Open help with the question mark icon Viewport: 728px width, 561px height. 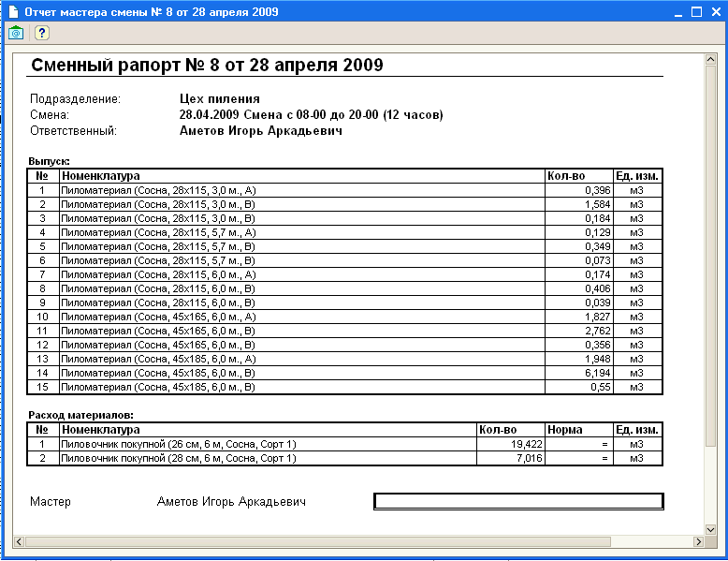click(x=42, y=33)
